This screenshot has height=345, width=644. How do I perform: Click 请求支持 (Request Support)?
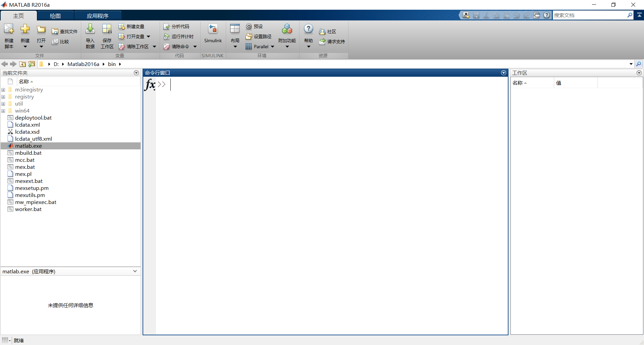pos(332,42)
